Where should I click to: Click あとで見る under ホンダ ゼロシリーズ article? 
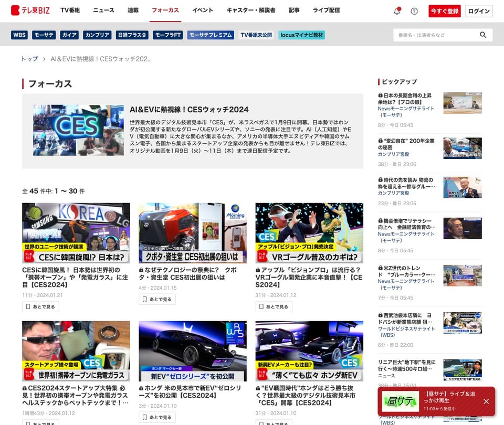157,417
